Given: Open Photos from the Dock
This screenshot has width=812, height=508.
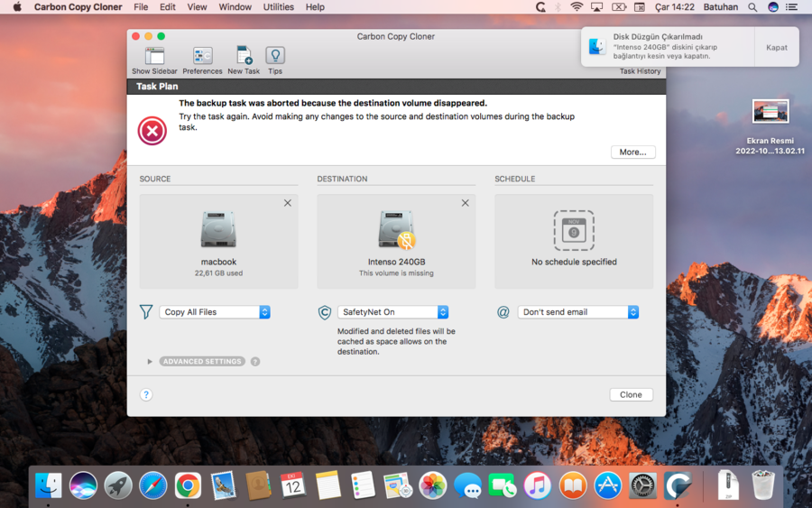Looking at the screenshot, I should 433,485.
